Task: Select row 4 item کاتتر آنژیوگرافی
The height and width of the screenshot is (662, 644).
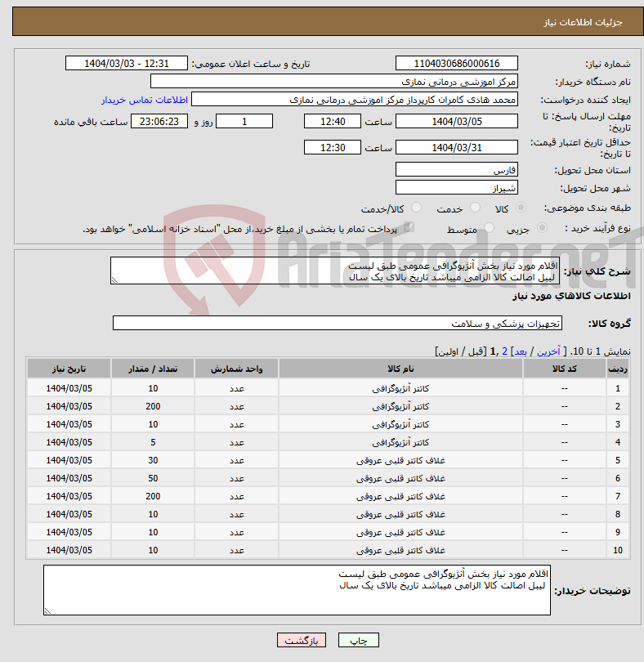Action: coord(400,442)
